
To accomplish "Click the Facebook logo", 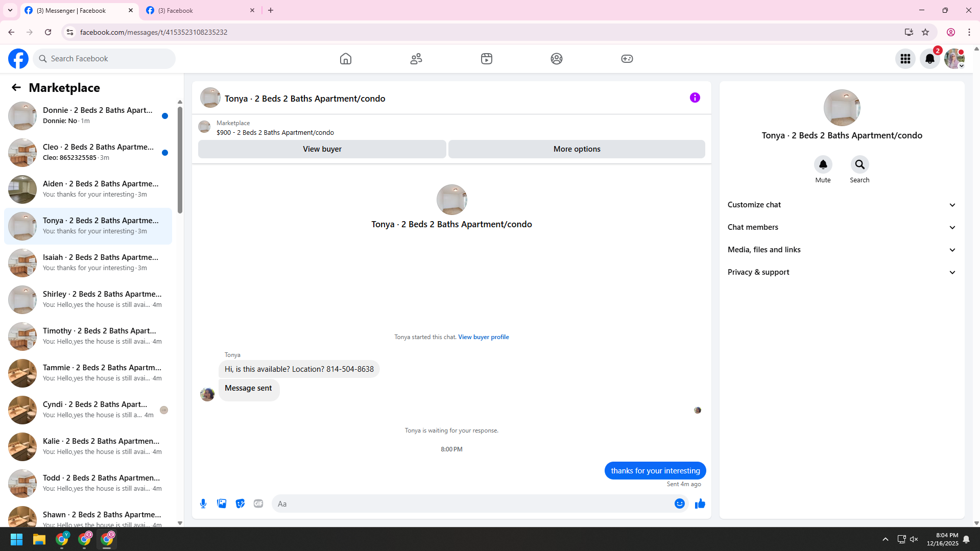I will pos(18,59).
